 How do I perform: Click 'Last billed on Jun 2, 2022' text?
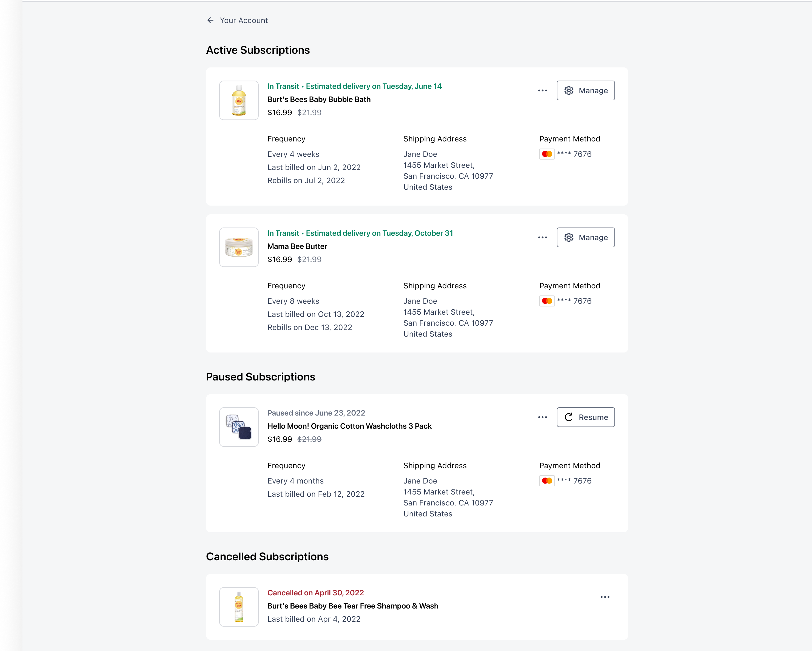pyautogui.click(x=314, y=167)
